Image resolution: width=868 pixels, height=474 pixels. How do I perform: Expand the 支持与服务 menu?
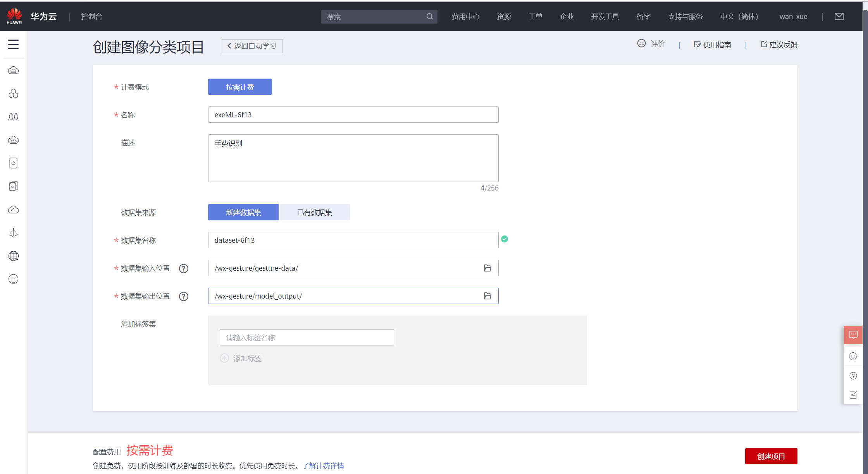685,16
